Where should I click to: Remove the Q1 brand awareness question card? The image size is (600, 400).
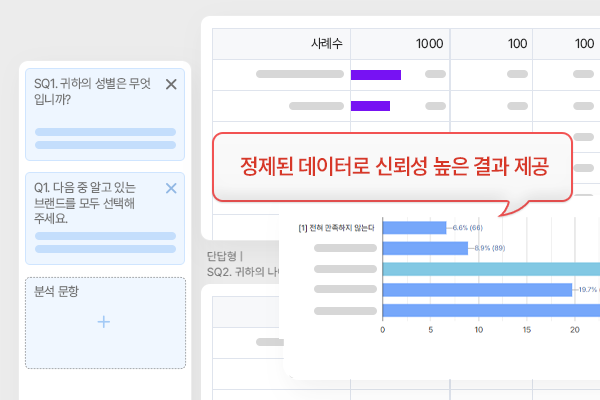[x=171, y=188]
